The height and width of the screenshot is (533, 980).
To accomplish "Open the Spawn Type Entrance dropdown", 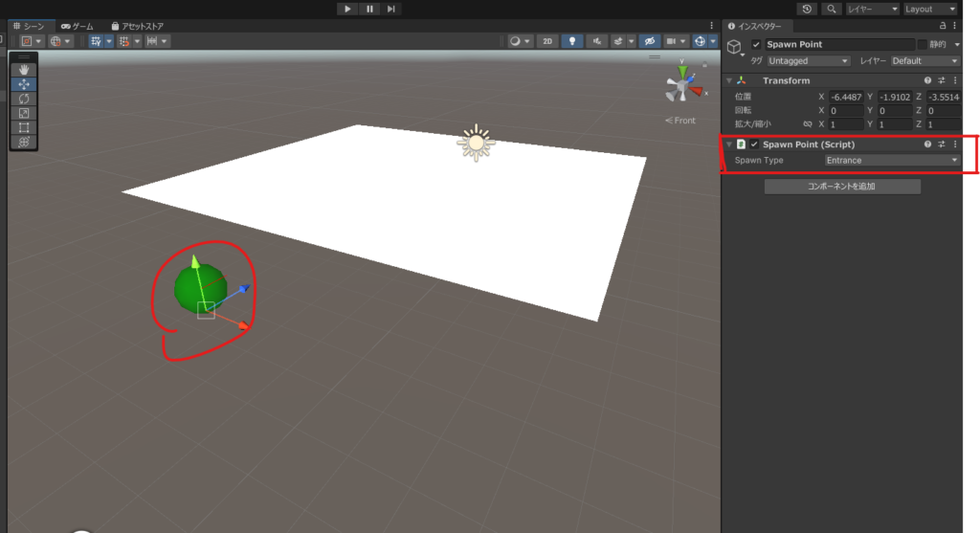I will (x=892, y=160).
